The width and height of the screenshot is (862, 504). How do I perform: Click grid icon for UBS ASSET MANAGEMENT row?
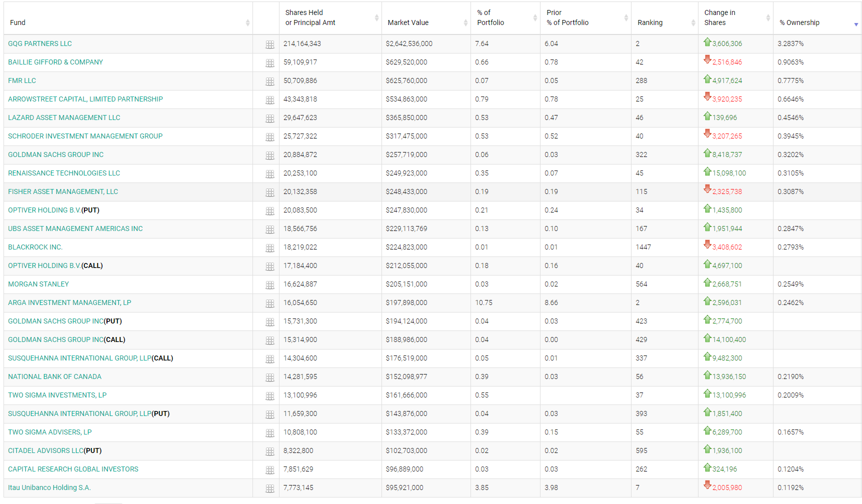[x=270, y=229]
